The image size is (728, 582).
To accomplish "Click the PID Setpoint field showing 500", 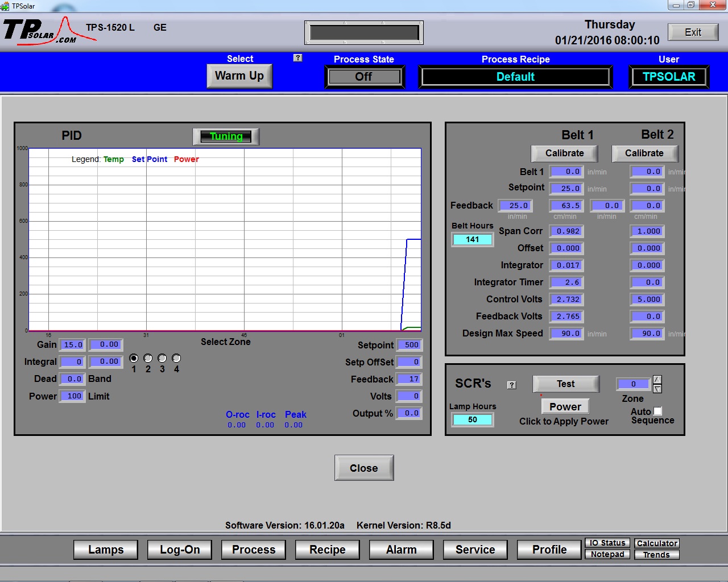I will coord(409,344).
